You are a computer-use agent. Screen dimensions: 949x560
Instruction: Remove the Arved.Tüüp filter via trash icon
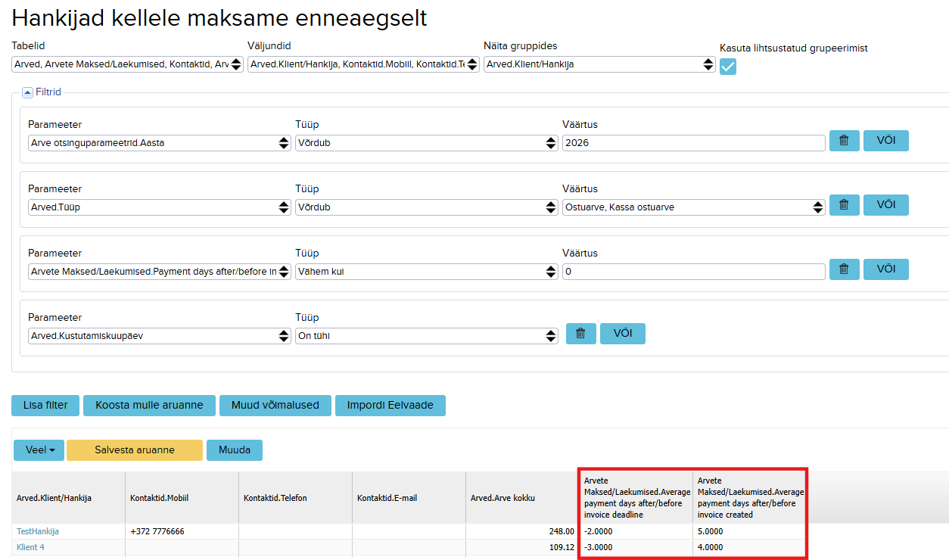844,205
